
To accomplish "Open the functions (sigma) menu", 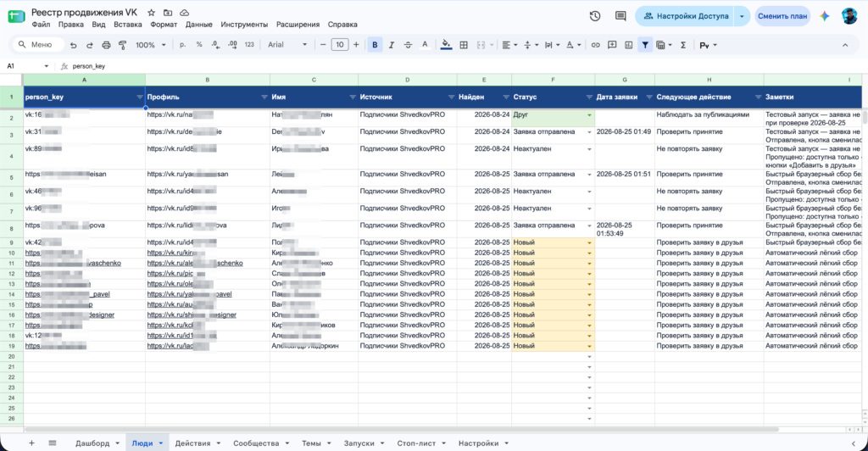I will coord(683,45).
